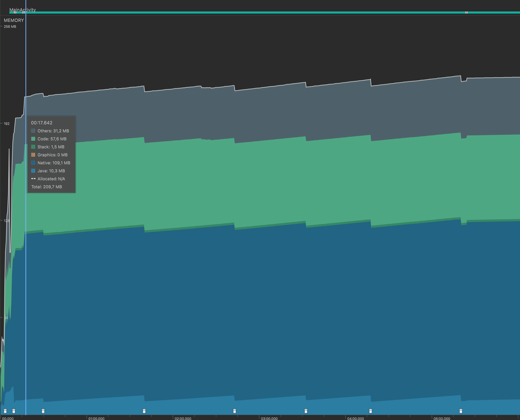The height and width of the screenshot is (420, 520).
Task: Click the Native legend color swatch
Action: 33,163
